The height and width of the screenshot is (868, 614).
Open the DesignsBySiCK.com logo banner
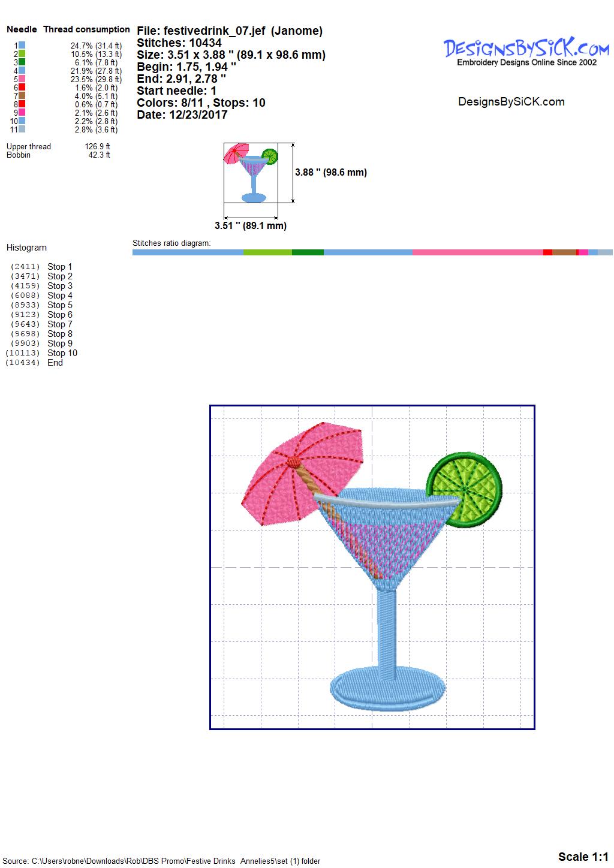pos(526,52)
